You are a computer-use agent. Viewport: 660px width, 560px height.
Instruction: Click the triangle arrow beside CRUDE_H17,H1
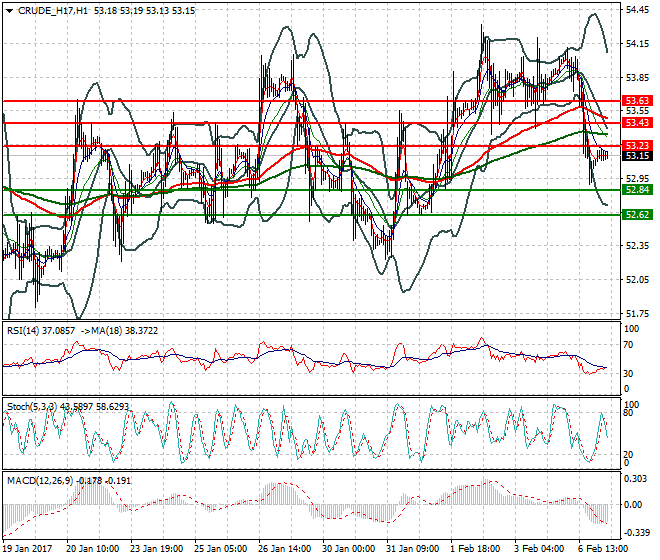coord(10,10)
